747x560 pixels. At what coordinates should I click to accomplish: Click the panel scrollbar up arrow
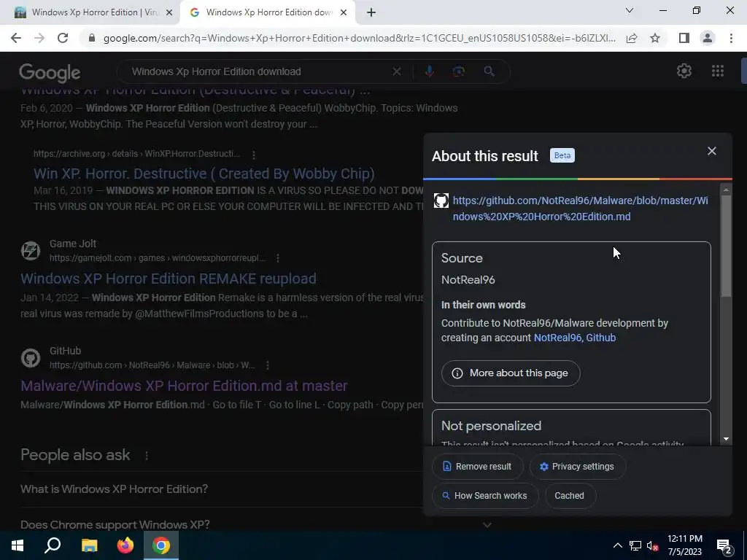click(x=726, y=190)
